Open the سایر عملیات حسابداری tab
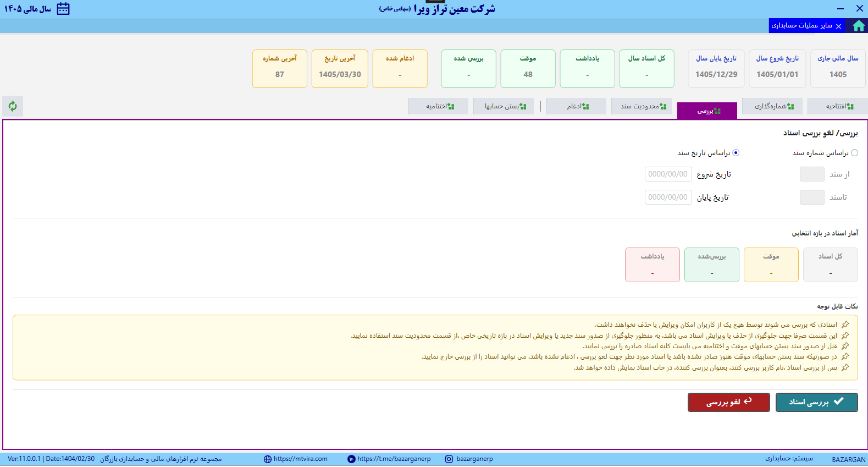This screenshot has height=467, width=868. coord(807,26)
